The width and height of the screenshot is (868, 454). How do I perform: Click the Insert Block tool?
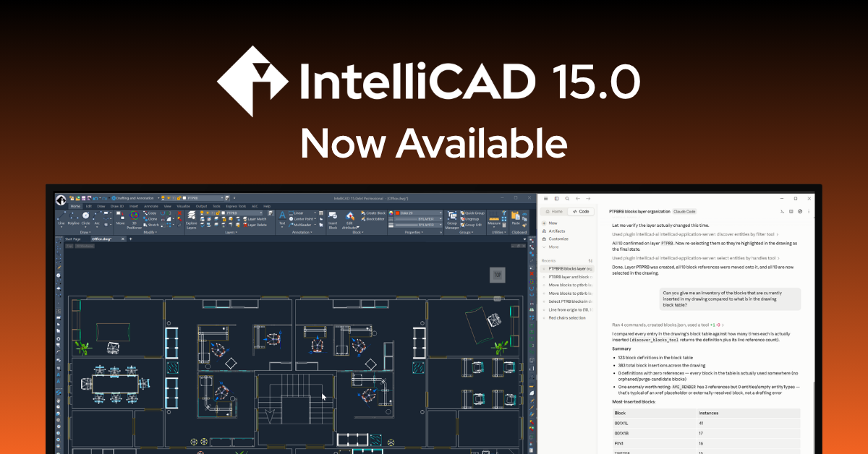point(333,219)
